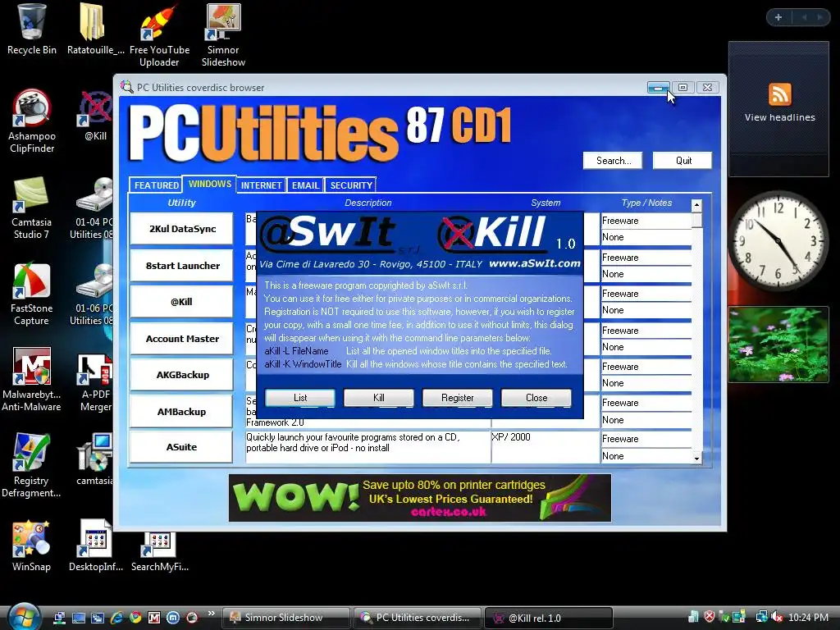This screenshot has width=840, height=630.
Task: Switch to Simnor Slideshow taskbar button
Action: (286, 618)
